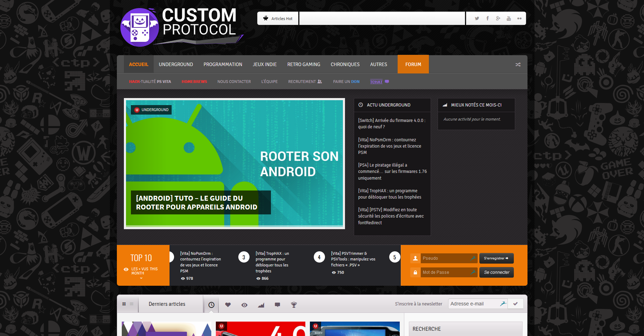Open the Jeux Indie menu
Viewport: 644px width, 336px height.
(x=265, y=64)
